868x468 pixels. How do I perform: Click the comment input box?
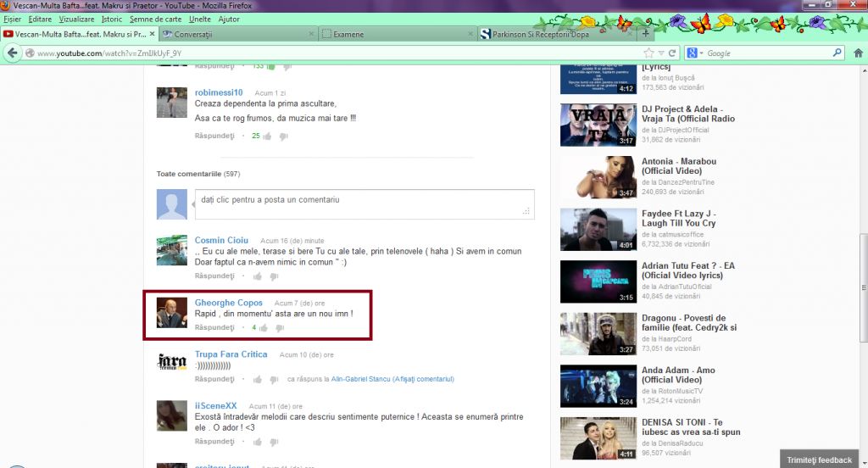tap(364, 203)
